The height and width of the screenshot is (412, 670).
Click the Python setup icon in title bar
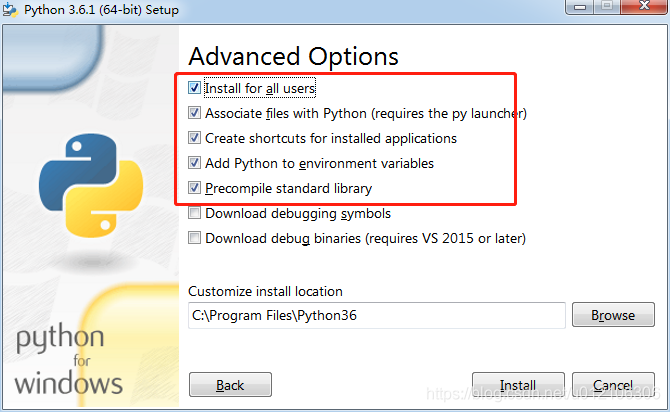pos(10,9)
